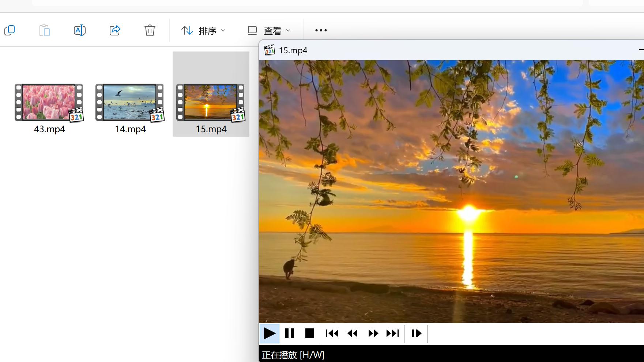Step forward one frame
644x362 pixels.
416,333
